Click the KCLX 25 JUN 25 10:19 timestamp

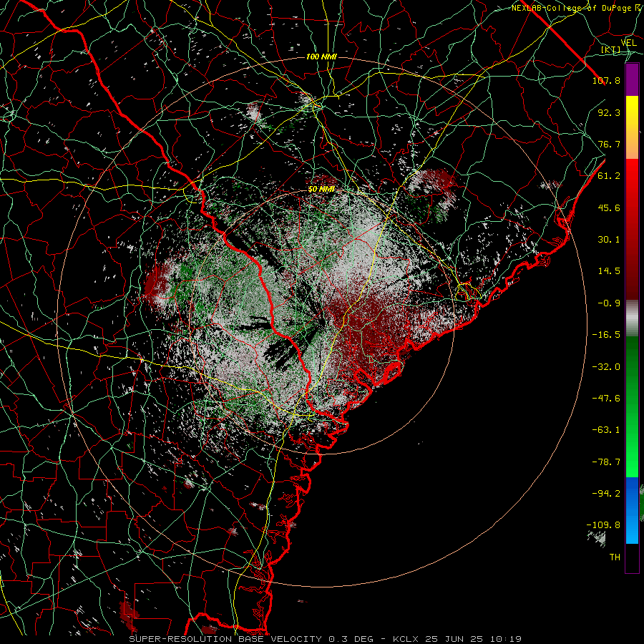coord(457,639)
